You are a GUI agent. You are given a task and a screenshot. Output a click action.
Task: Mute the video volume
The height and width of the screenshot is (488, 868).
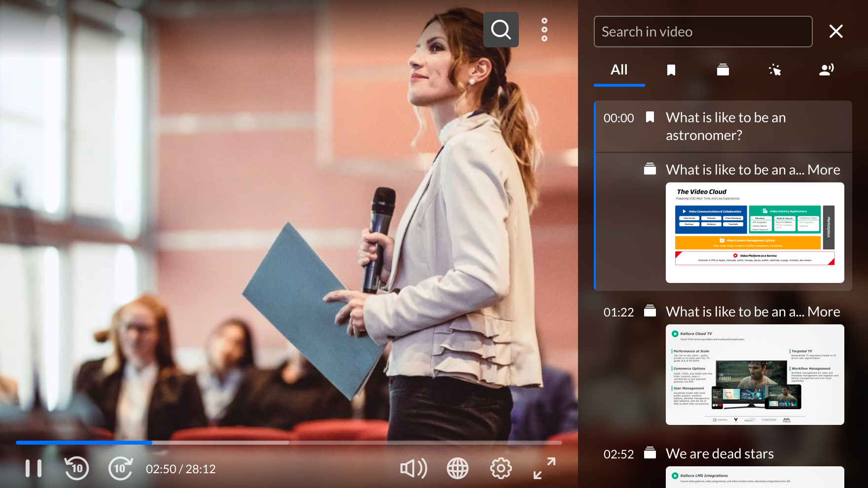pos(413,468)
